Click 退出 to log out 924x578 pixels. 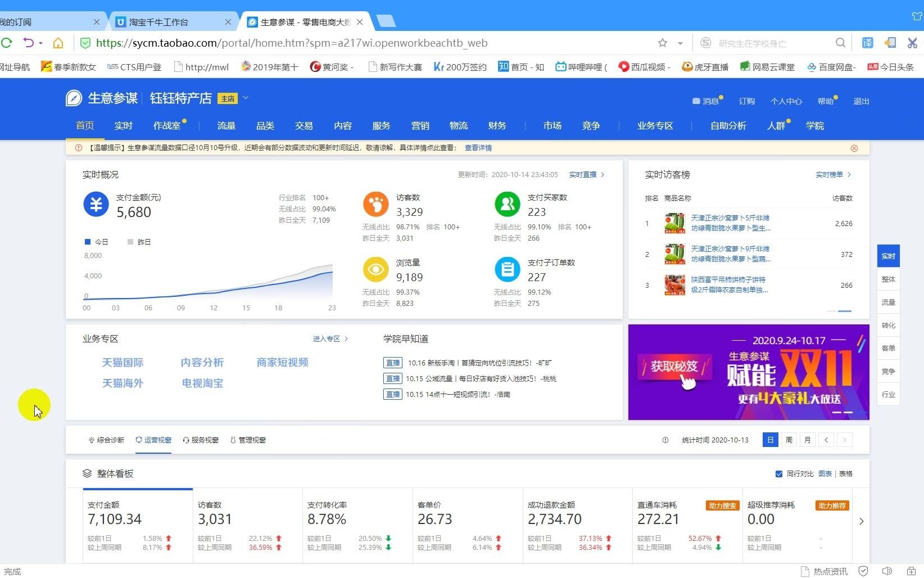[x=862, y=101]
